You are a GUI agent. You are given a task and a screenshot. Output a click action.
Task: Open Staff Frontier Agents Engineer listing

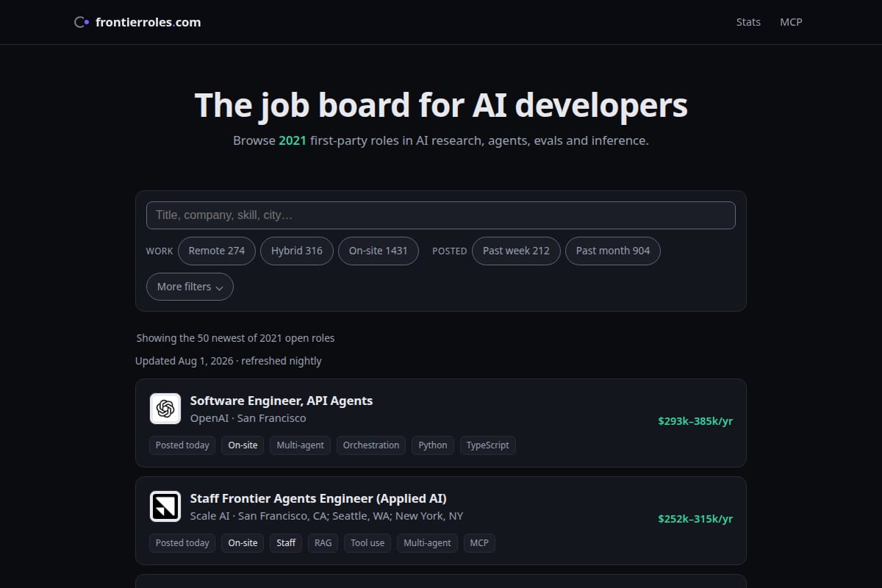pos(318,498)
